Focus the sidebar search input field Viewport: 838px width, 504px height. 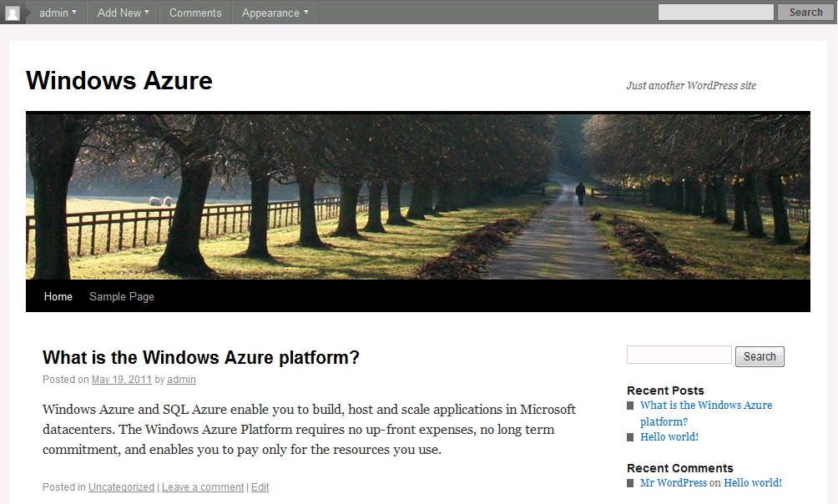pyautogui.click(x=679, y=355)
